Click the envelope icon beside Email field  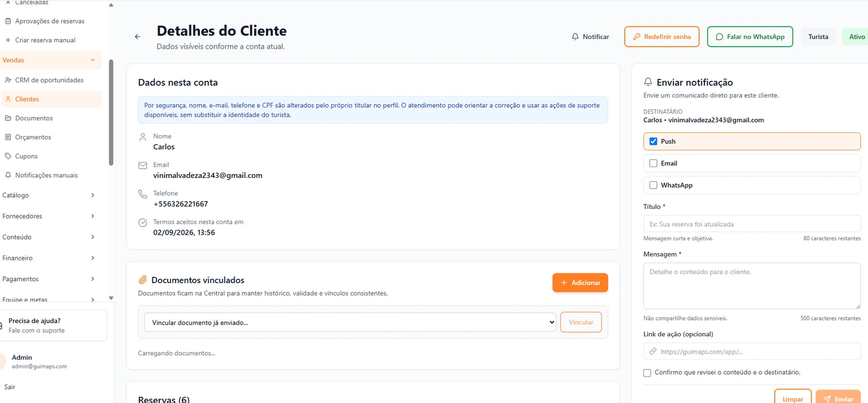143,165
